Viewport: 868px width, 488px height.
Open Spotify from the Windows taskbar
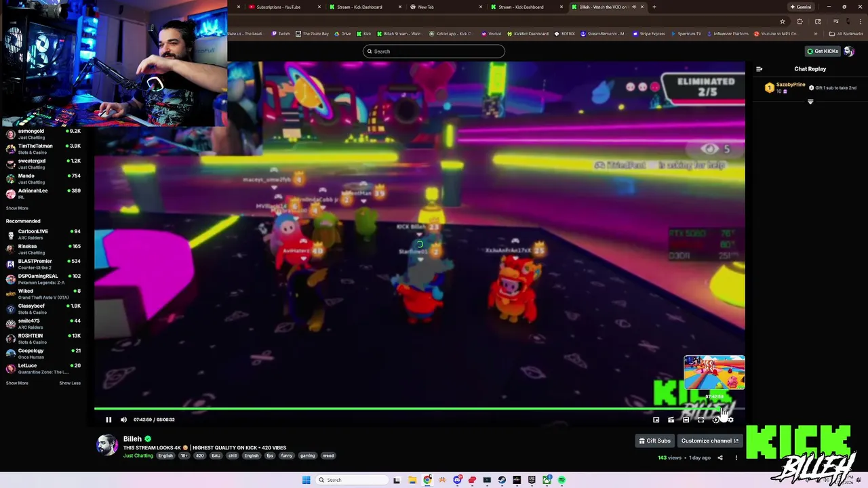click(561, 480)
